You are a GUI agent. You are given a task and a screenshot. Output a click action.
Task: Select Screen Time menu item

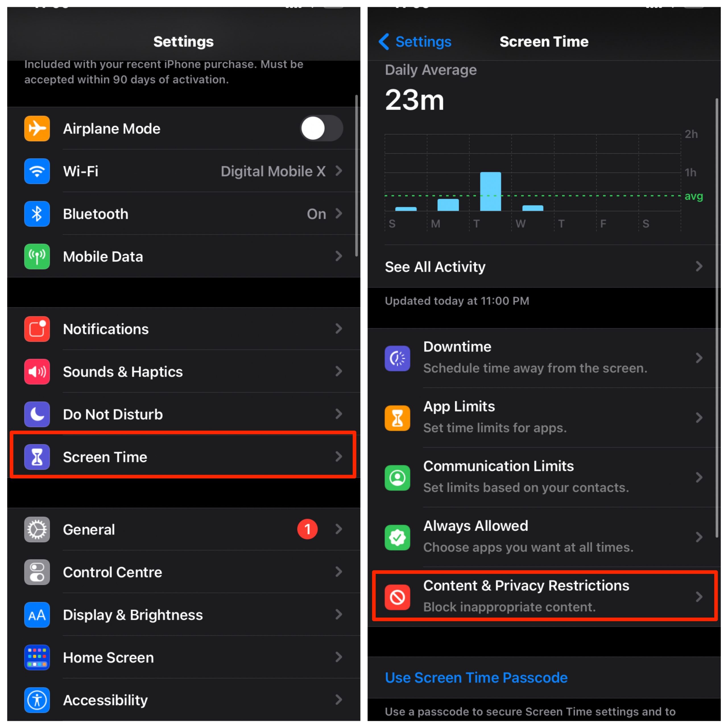click(x=181, y=457)
